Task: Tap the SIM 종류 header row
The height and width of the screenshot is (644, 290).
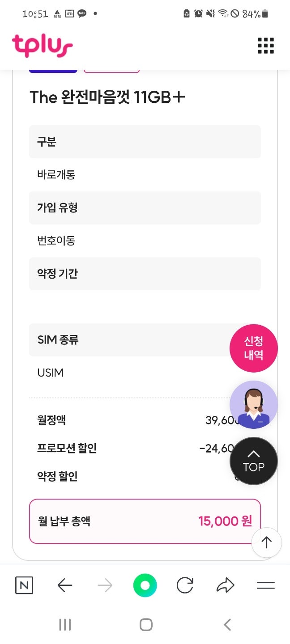Action: (130, 340)
